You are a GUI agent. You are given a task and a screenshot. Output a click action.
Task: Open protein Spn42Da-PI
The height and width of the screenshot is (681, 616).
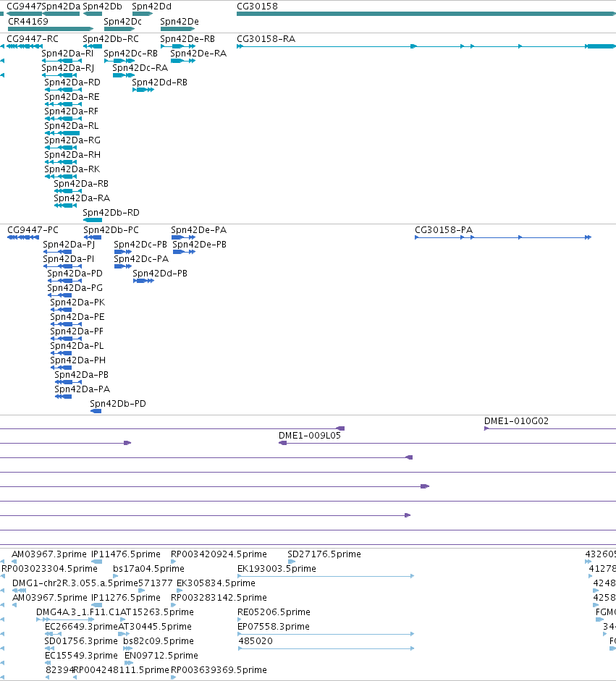(68, 259)
